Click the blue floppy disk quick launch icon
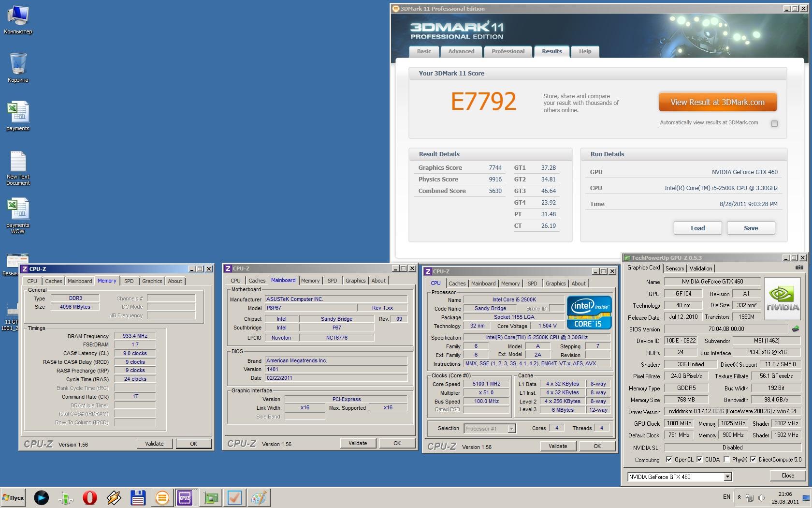Screen dimensions: 812x508 pyautogui.click(x=138, y=497)
